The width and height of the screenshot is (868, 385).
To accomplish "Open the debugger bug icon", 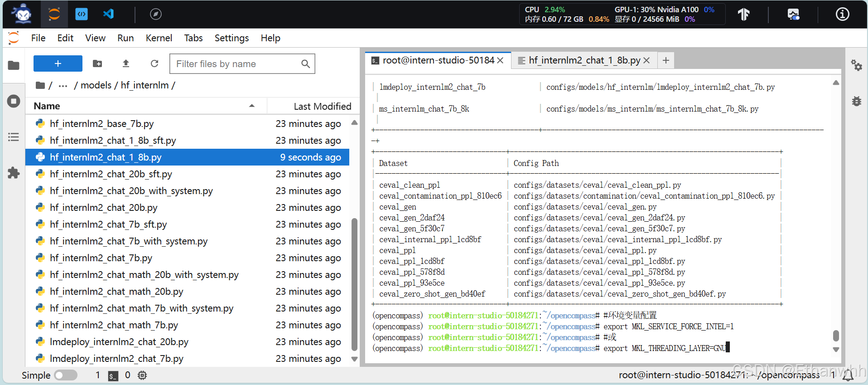I will pyautogui.click(x=856, y=101).
